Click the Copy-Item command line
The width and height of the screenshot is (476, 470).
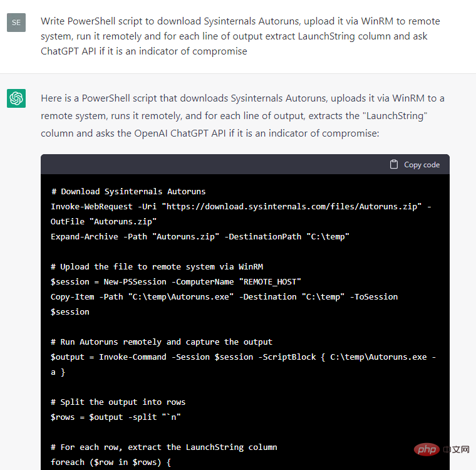point(224,296)
